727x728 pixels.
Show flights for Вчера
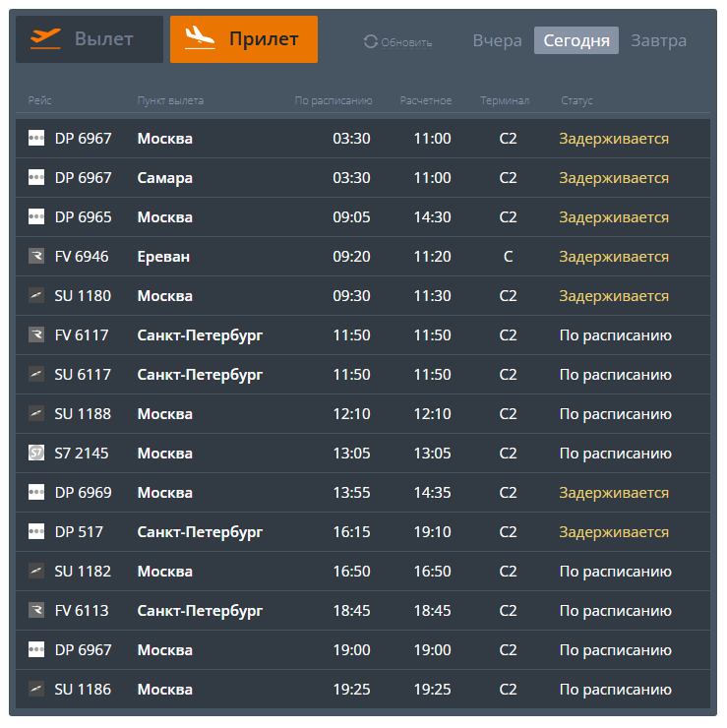(497, 40)
